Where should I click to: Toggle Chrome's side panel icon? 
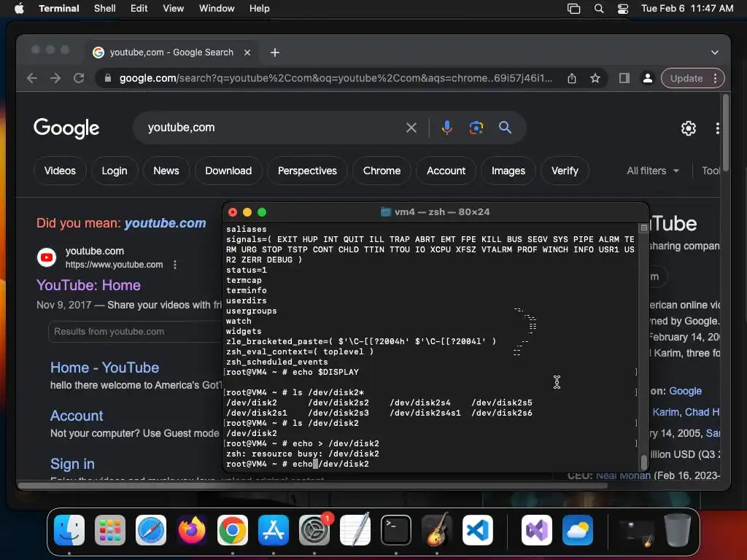[624, 78]
